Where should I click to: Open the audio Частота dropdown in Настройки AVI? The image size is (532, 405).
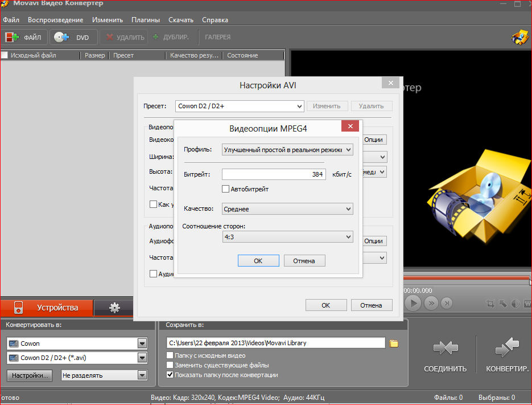[375, 258]
